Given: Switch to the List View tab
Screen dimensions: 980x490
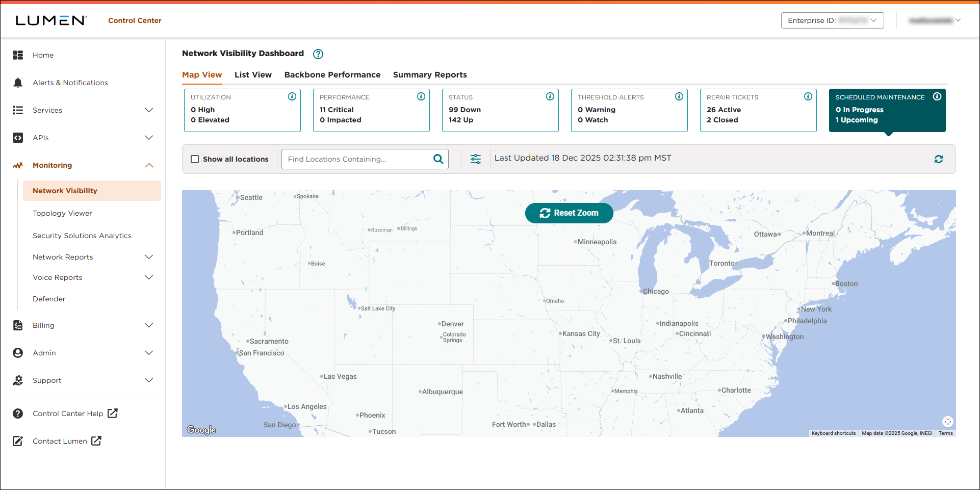Looking at the screenshot, I should pyautogui.click(x=253, y=74).
